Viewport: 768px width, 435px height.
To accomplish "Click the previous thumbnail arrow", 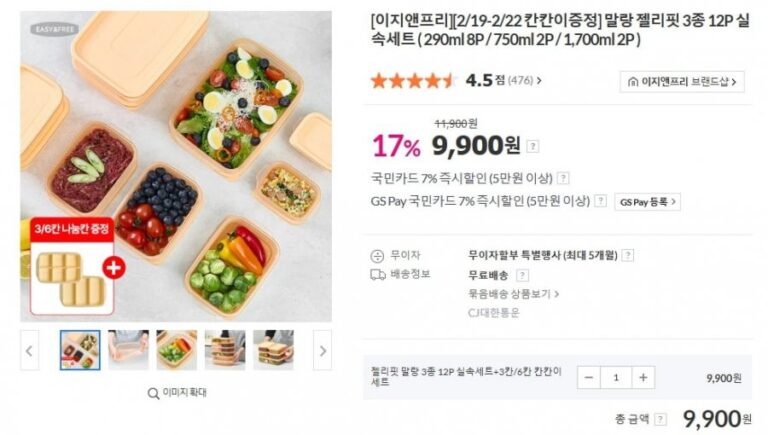I will click(29, 350).
